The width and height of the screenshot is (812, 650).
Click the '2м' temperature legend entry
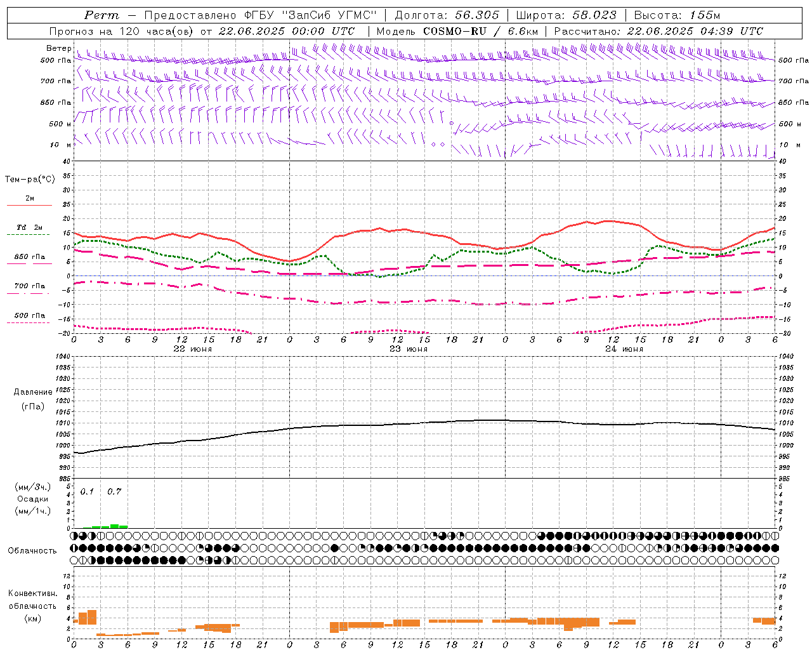click(30, 199)
